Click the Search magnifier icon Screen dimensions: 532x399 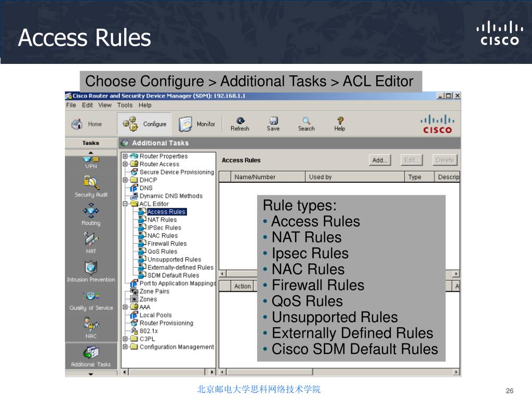click(x=307, y=121)
